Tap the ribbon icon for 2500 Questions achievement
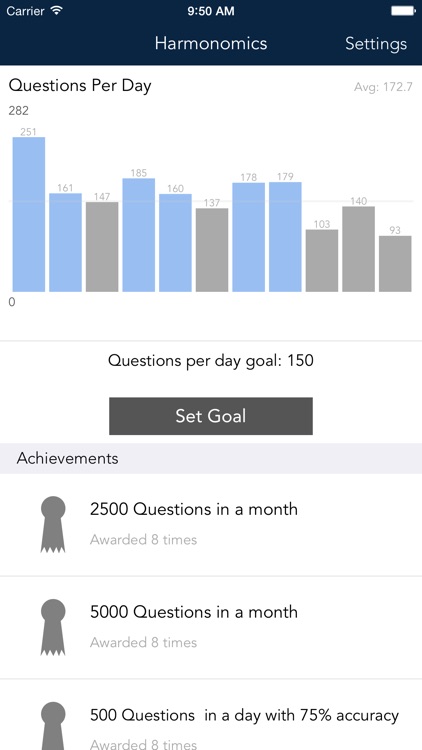This screenshot has height=750, width=422. 53,524
